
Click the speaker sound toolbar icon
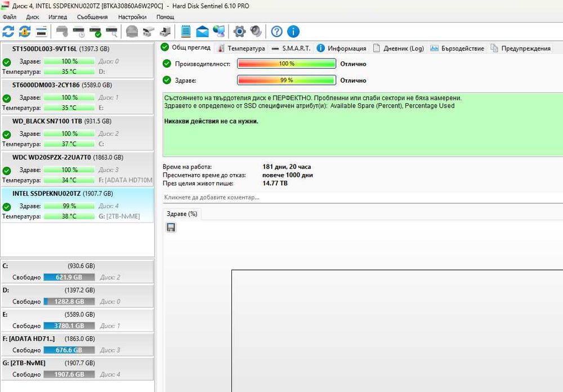(x=256, y=32)
